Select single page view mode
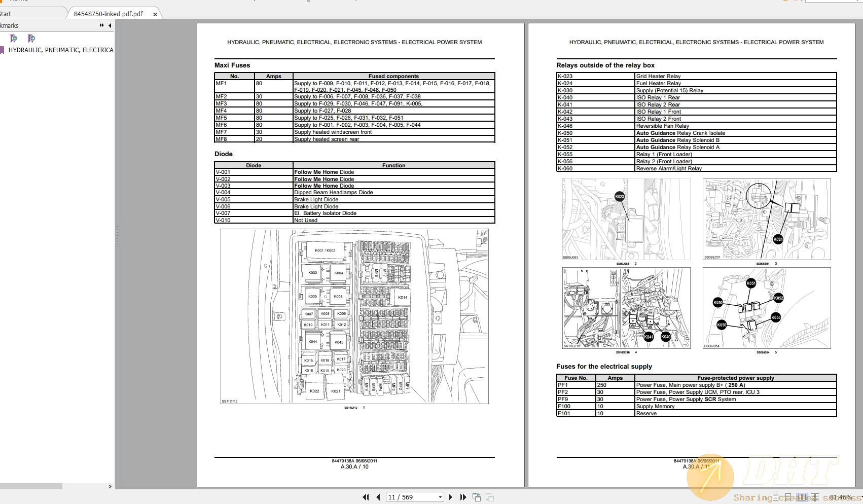The width and height of the screenshot is (863, 504). coord(776,497)
